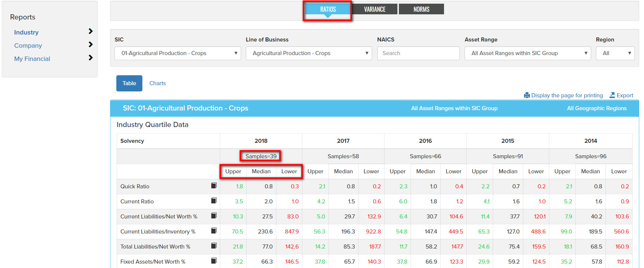Image resolution: width=644 pixels, height=268 pixels.
Task: Click the Current Ratio row label
Action: coord(137,202)
